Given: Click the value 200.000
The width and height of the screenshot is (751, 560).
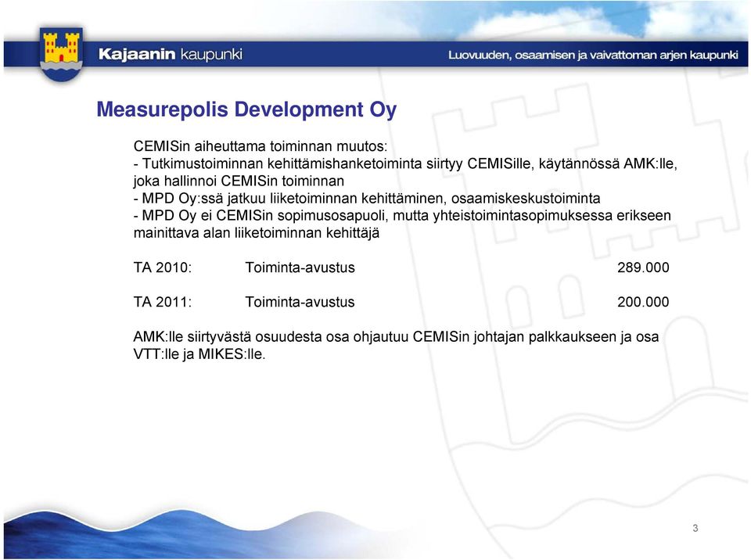Looking at the screenshot, I should (x=643, y=302).
